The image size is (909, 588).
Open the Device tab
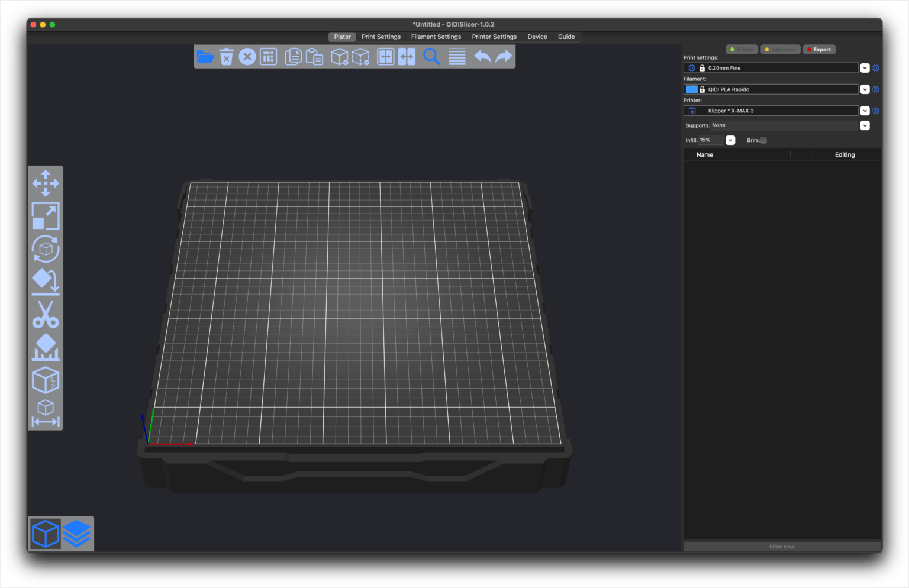pyautogui.click(x=537, y=37)
